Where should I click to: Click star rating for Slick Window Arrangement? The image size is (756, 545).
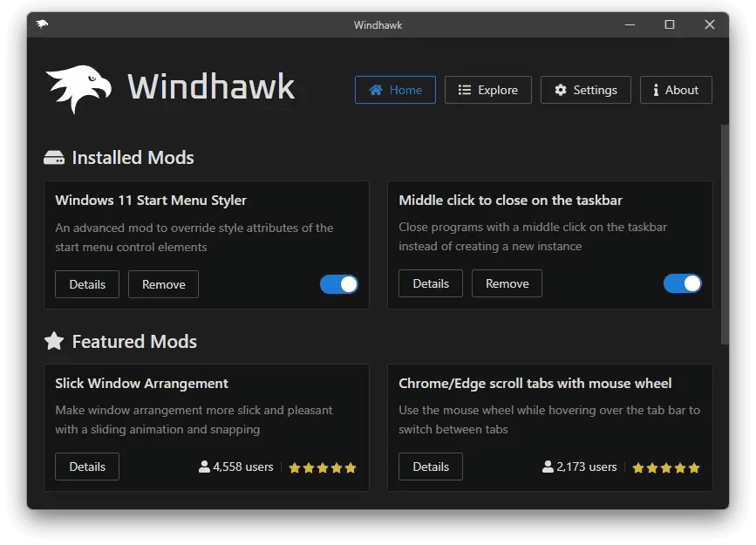[x=323, y=467]
